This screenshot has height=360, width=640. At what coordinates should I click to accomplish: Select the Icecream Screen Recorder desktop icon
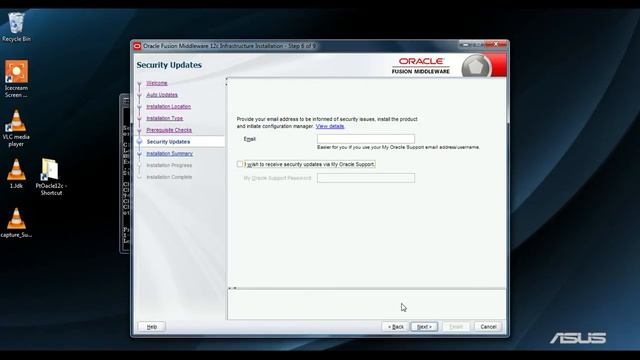pos(16,79)
